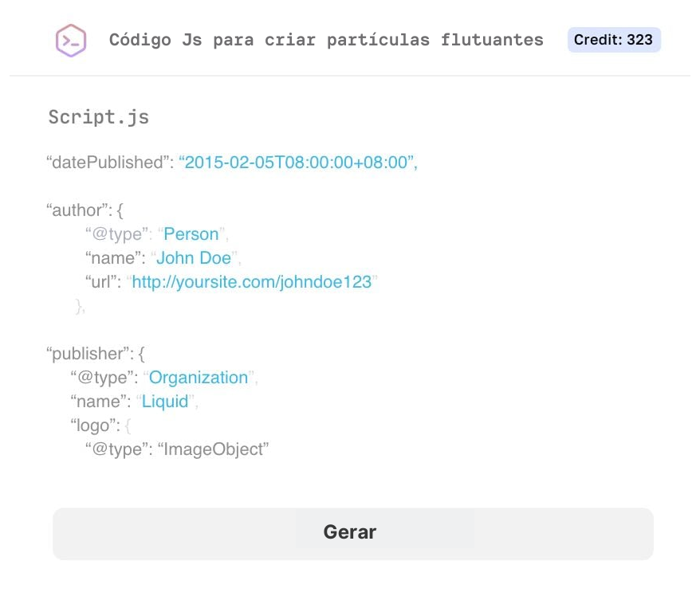Image resolution: width=700 pixels, height=596 pixels.
Task: Click the code terminal logo icon
Action: [x=71, y=40]
